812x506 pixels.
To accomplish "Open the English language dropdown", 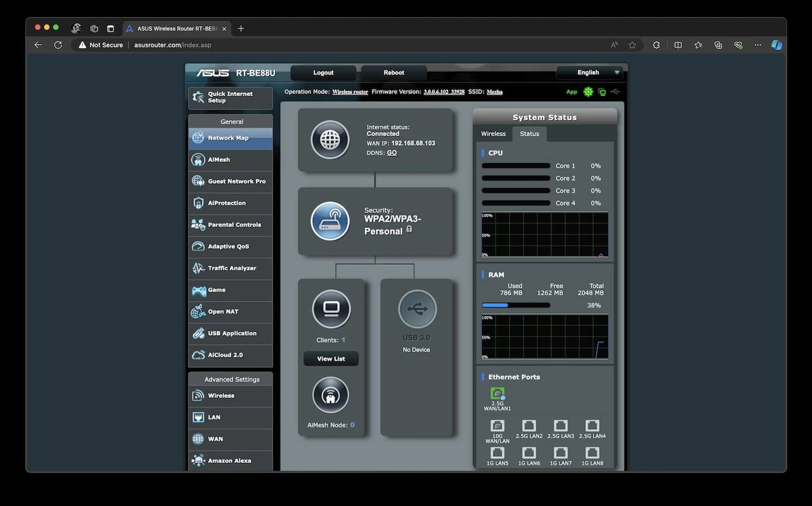I will coord(590,73).
